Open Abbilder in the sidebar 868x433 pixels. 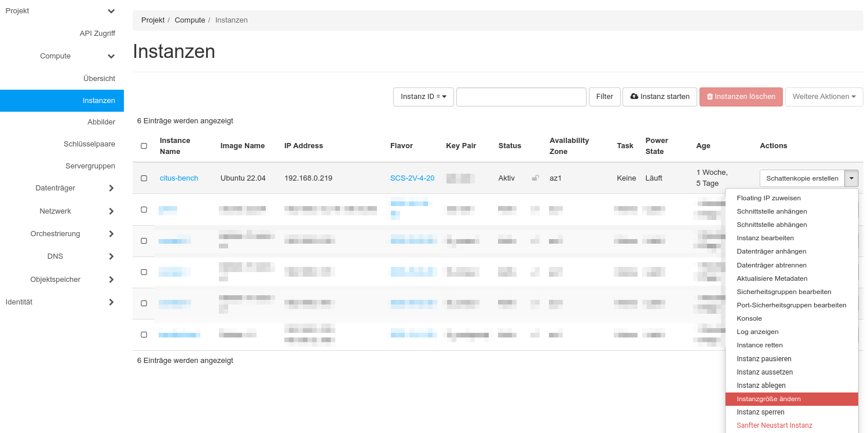[x=101, y=122]
